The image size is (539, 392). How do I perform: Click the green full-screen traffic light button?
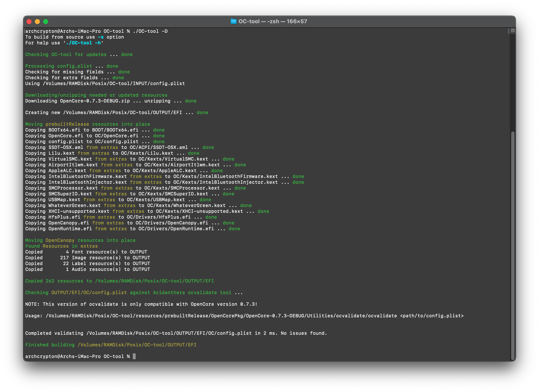click(46, 21)
